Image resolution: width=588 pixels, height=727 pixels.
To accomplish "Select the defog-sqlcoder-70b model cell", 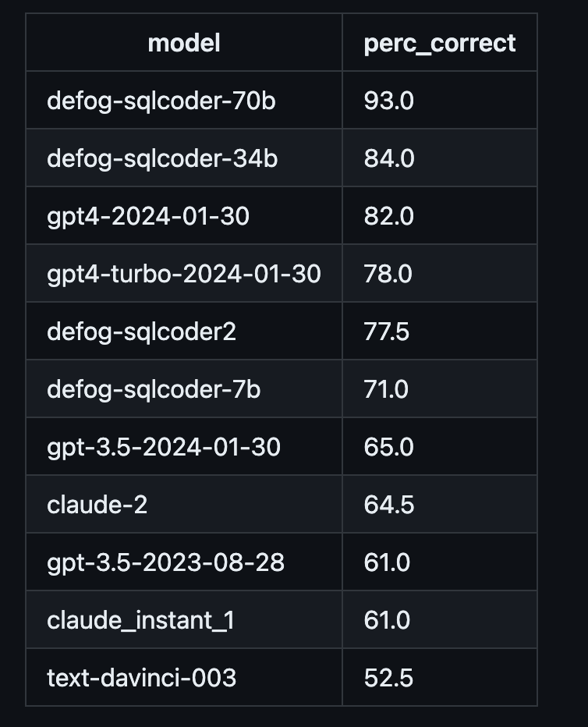I will (161, 101).
